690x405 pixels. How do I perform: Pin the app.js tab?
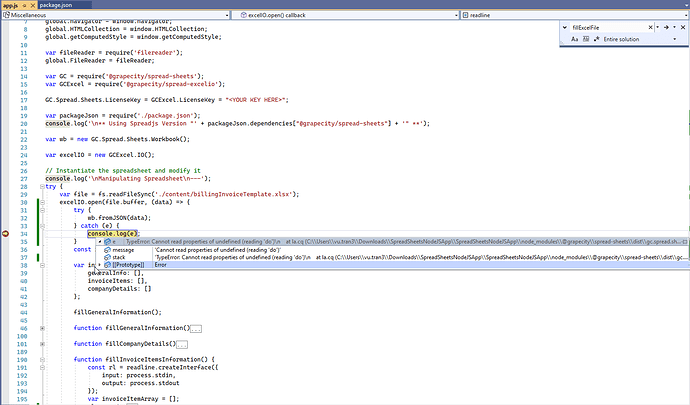[x=25, y=5]
